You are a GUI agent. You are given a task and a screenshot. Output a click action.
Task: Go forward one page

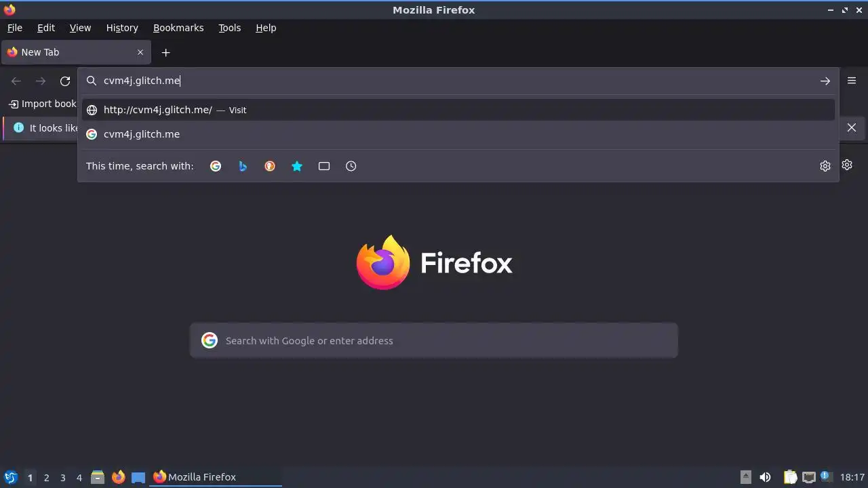(x=41, y=81)
